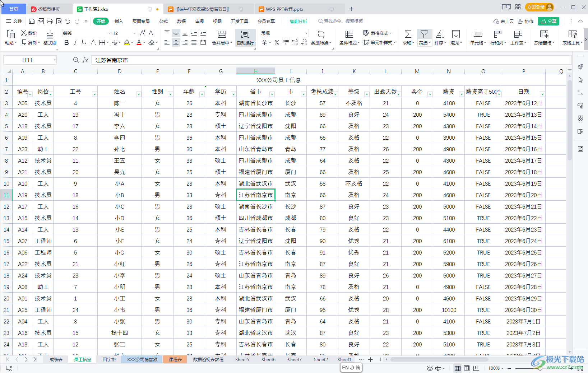588x373 pixels.
Task: Toggle horizontal center alignment
Action: coord(176,42)
